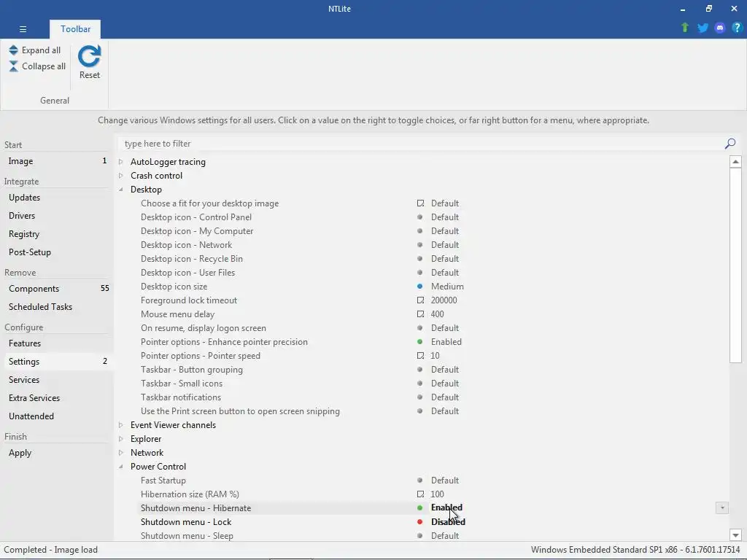The height and width of the screenshot is (560, 747).
Task: Open the Twitter icon link
Action: coord(703,28)
